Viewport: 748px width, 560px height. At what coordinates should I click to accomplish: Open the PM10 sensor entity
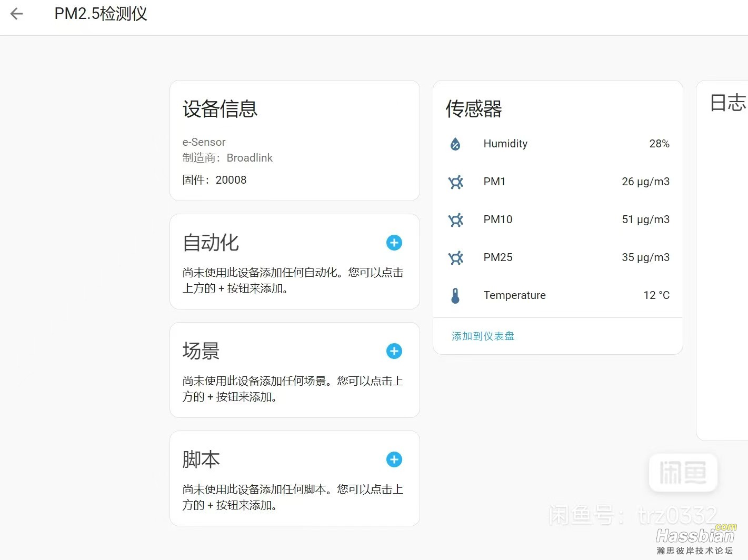[x=558, y=219]
